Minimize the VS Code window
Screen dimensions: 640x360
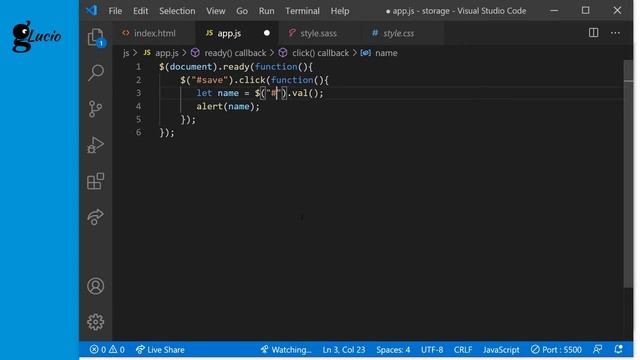click(554, 11)
